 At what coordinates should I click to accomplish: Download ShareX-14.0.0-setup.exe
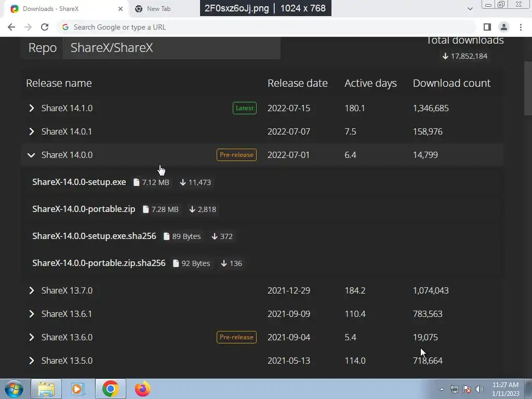point(79,182)
